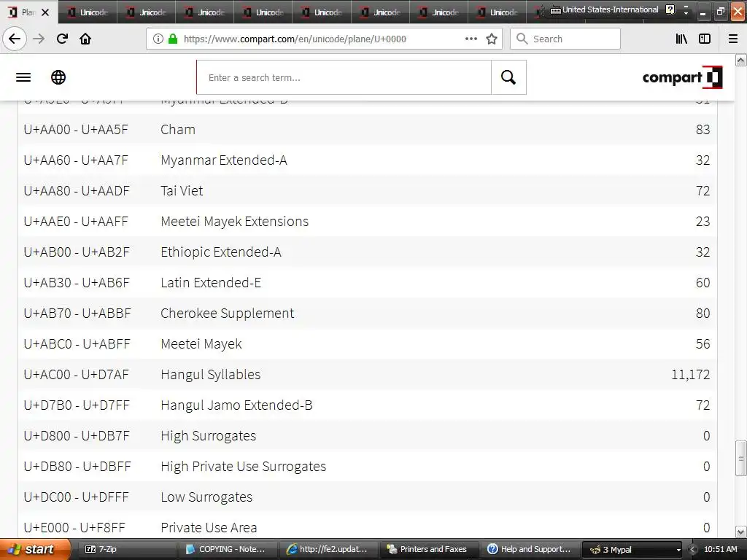Open the page actions three-dot menu

[x=471, y=39]
